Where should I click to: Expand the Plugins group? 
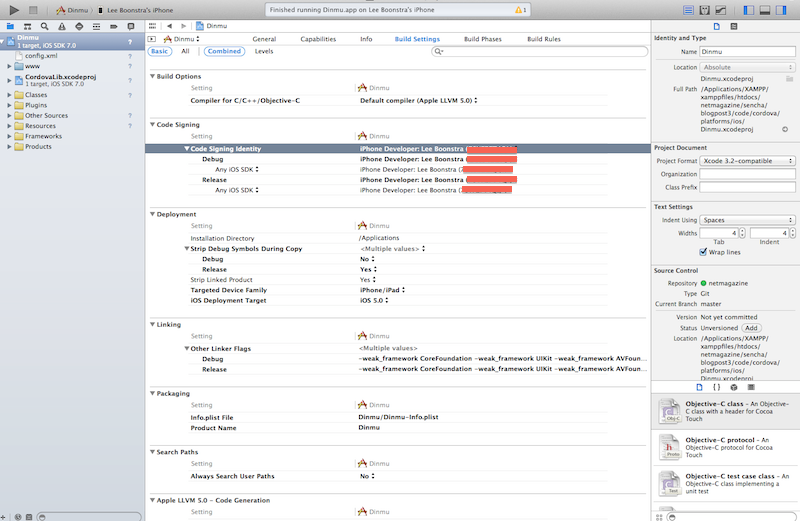[9, 105]
